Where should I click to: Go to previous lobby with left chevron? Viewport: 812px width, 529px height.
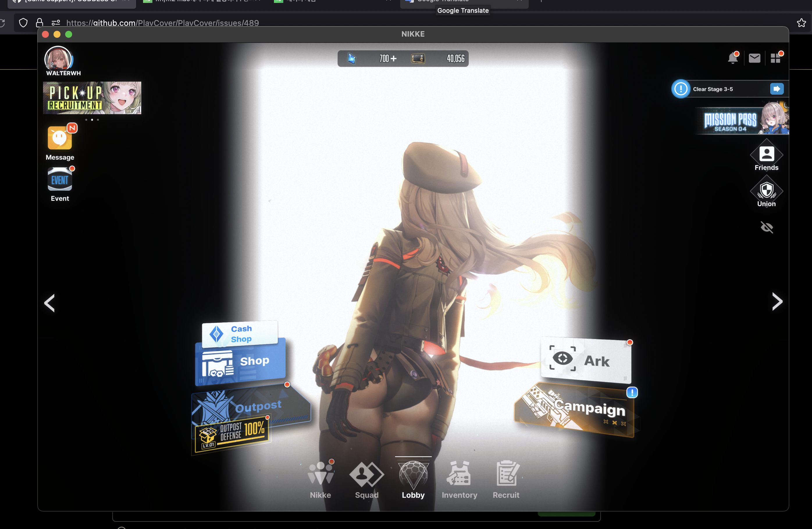(x=50, y=303)
